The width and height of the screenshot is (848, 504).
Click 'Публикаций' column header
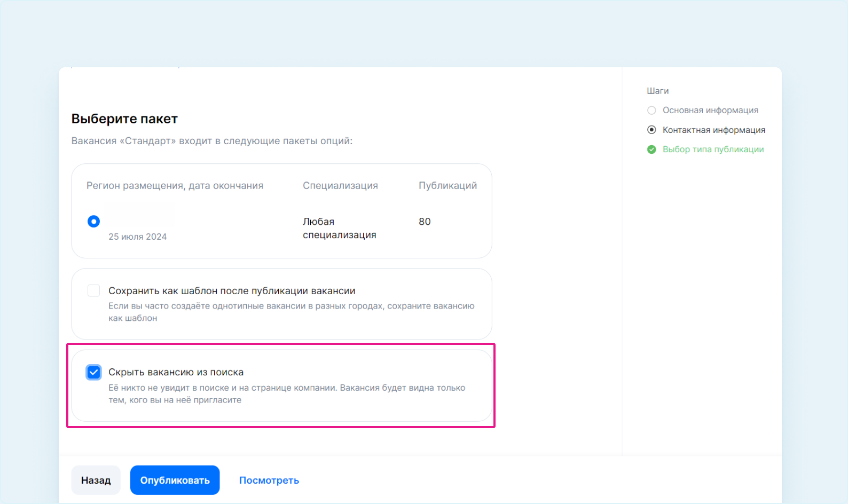point(447,186)
